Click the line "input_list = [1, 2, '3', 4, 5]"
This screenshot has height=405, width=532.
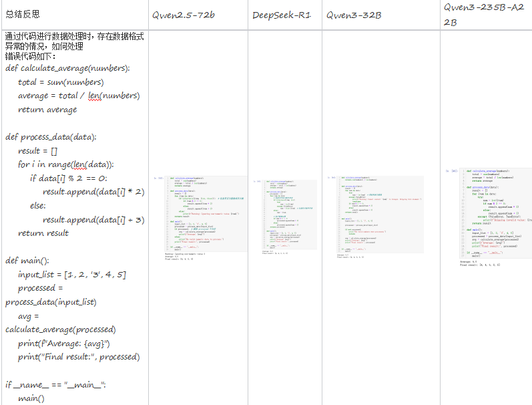[72, 275]
